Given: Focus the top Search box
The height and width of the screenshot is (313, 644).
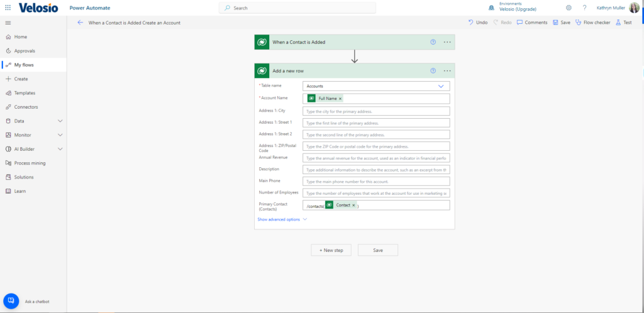Looking at the screenshot, I should [x=297, y=8].
